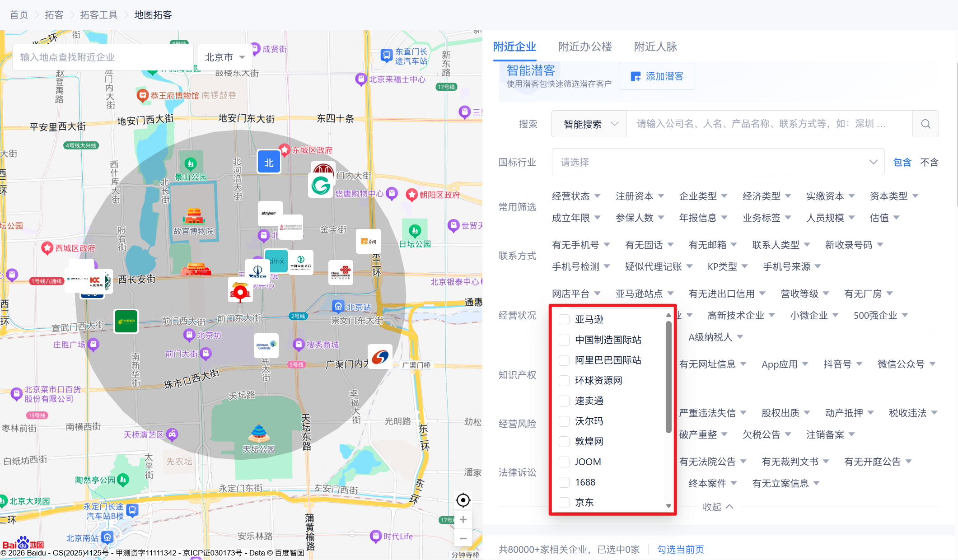Click the 输入地点查找附近企业 input field

tap(103, 57)
